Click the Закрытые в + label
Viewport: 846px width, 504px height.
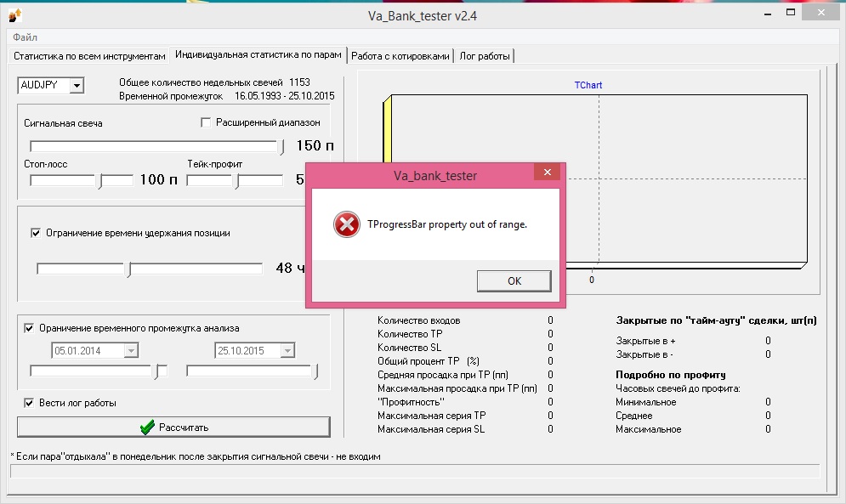[646, 341]
